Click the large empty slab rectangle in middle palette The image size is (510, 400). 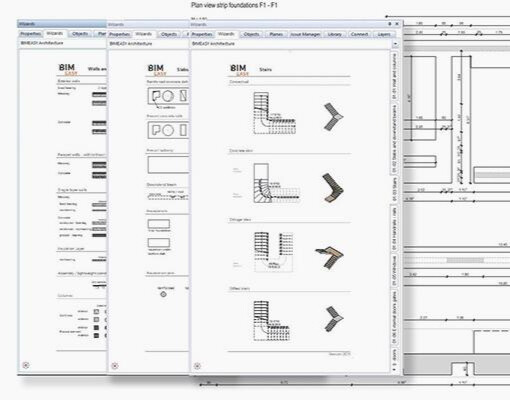tap(168, 165)
